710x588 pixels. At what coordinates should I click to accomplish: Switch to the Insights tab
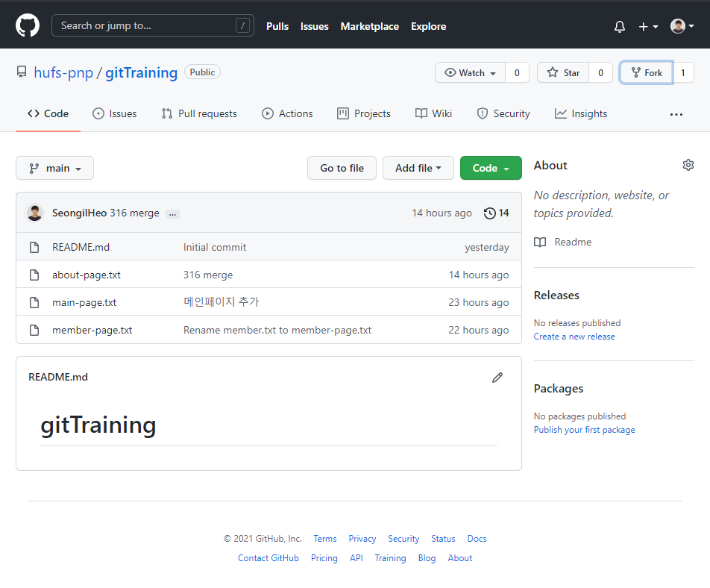pyautogui.click(x=581, y=113)
